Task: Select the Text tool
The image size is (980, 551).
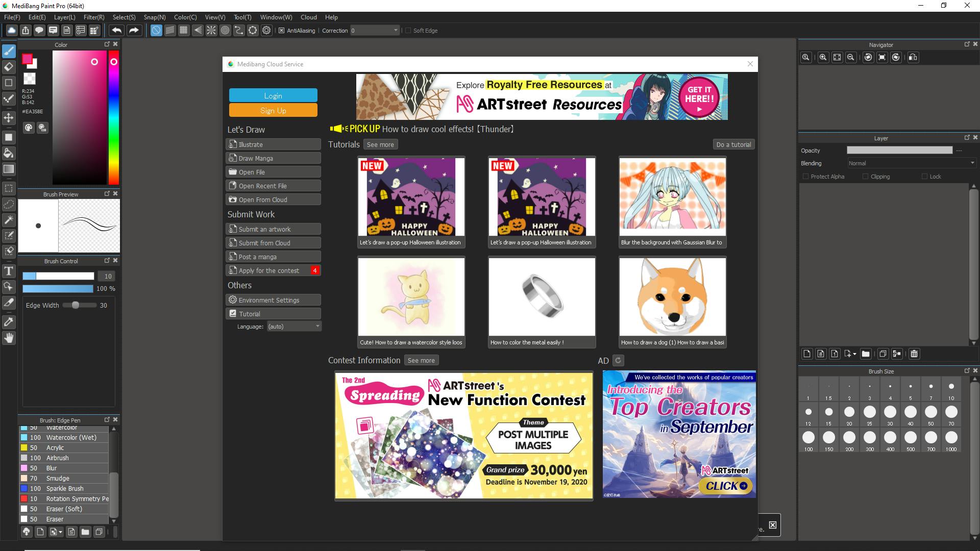Action: click(9, 271)
